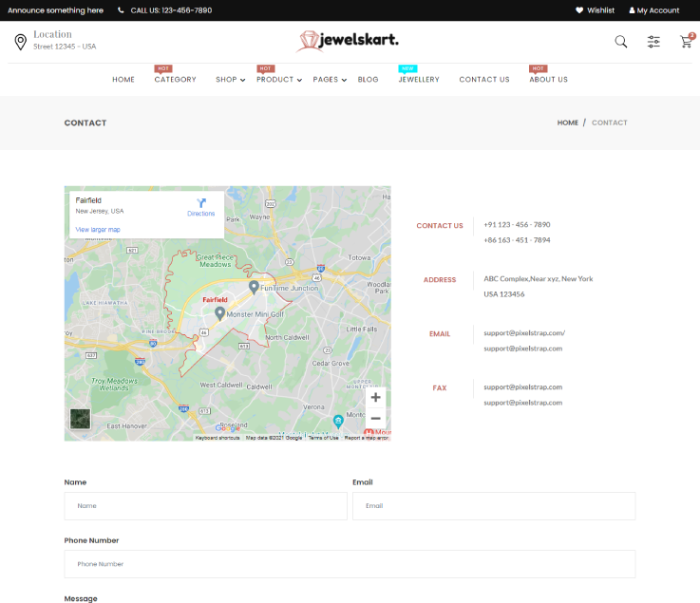Open My Account link
This screenshot has width=700, height=603.
[654, 10]
